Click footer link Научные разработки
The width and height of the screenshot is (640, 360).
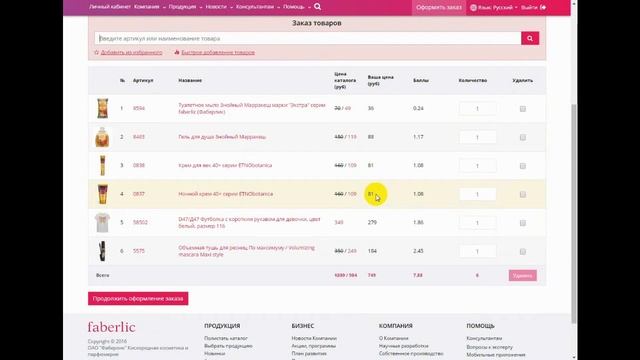[404, 346]
